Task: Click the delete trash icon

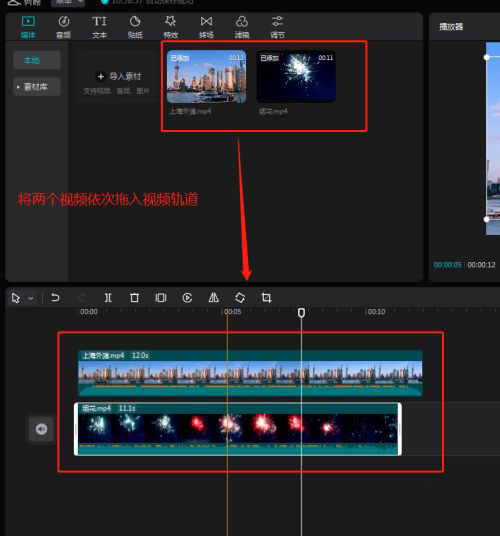Action: pos(134,298)
